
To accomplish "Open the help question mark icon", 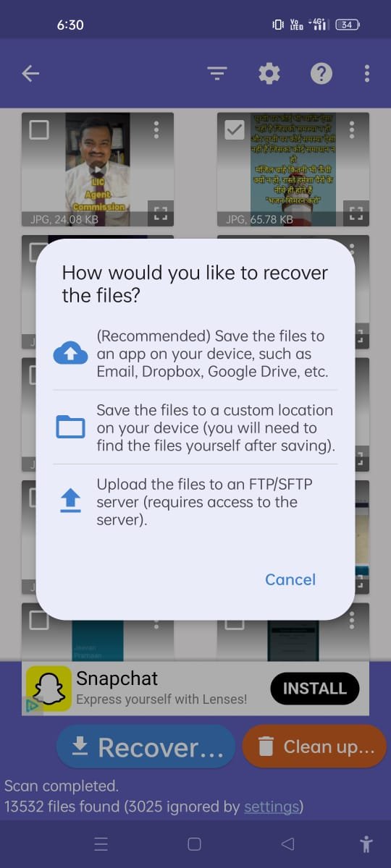I will 321,73.
